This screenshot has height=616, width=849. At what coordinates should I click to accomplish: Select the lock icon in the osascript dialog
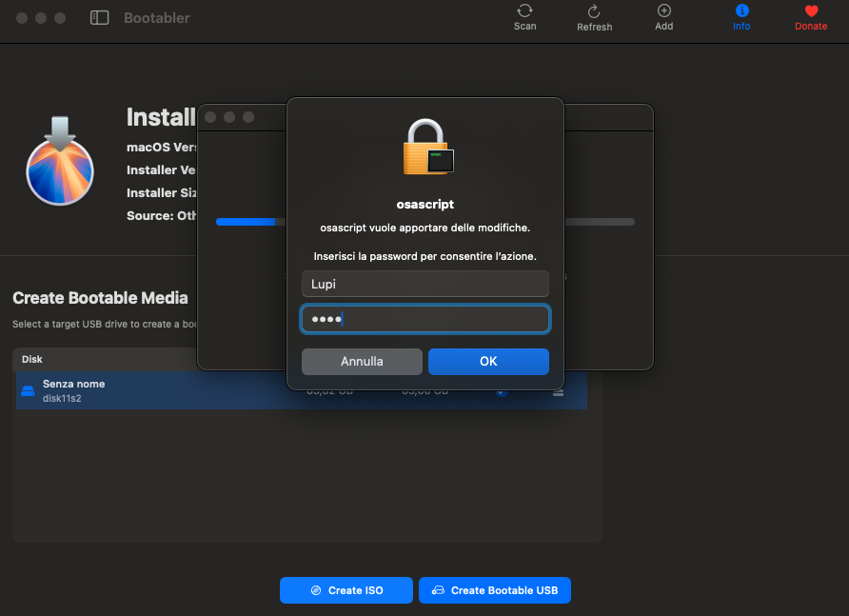click(x=428, y=147)
